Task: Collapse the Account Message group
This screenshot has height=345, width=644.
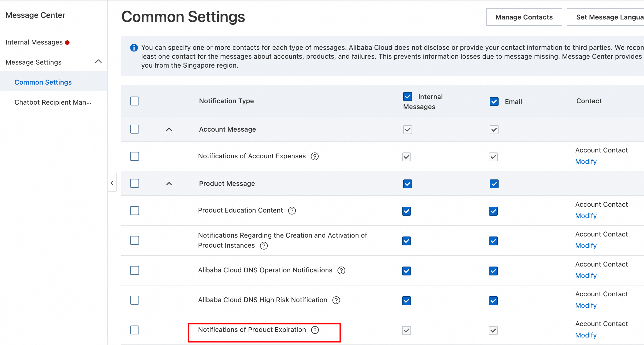Action: (x=169, y=129)
